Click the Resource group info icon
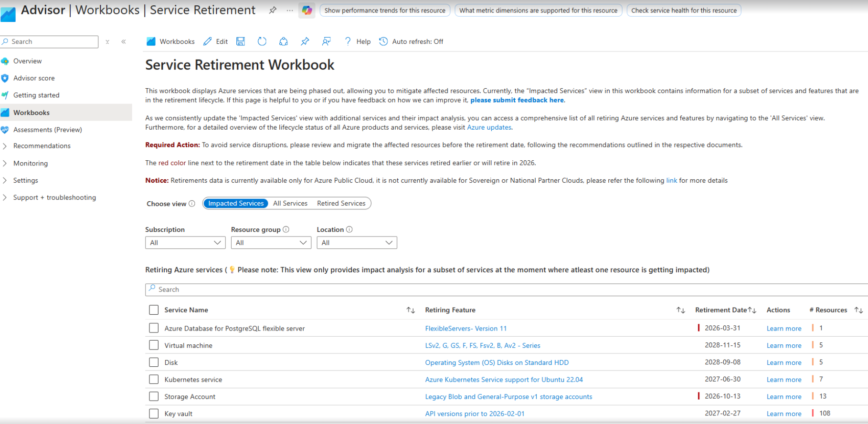The width and height of the screenshot is (868, 424). (286, 229)
